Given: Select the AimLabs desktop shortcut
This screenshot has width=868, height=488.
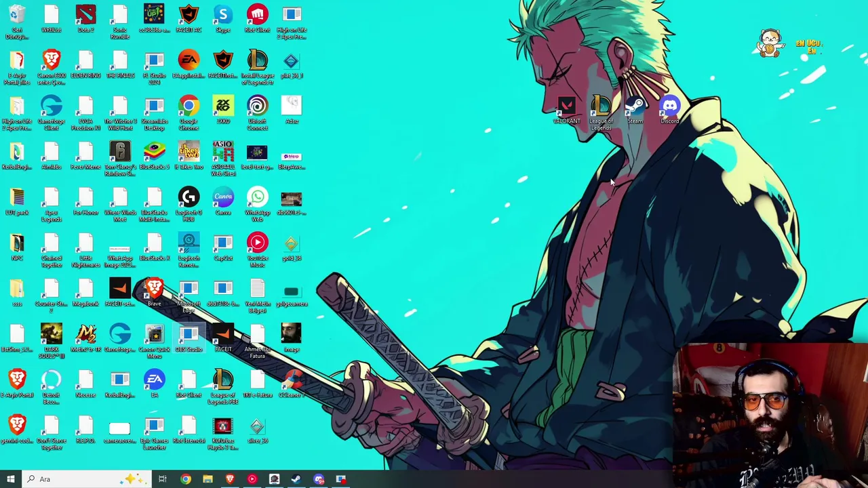Looking at the screenshot, I should (52, 155).
